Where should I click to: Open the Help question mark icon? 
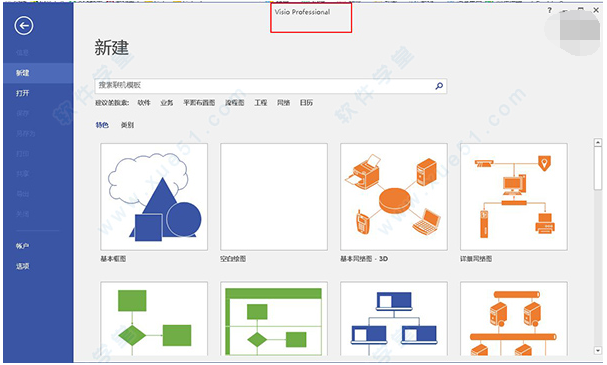549,10
